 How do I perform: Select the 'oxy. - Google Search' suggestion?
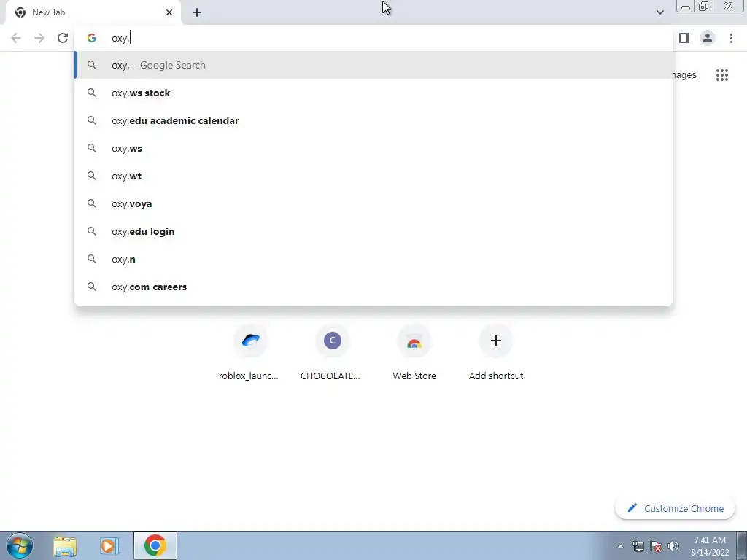coord(373,65)
